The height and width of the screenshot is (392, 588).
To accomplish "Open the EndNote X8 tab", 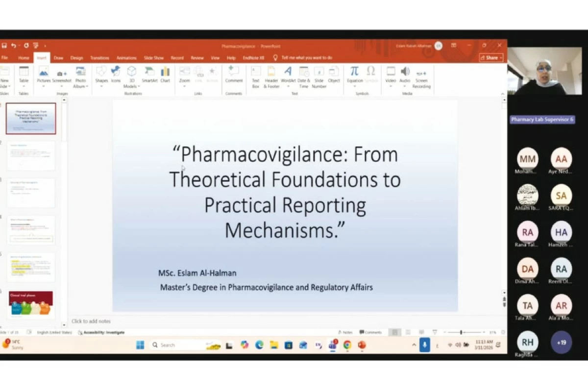I will pyautogui.click(x=253, y=58).
